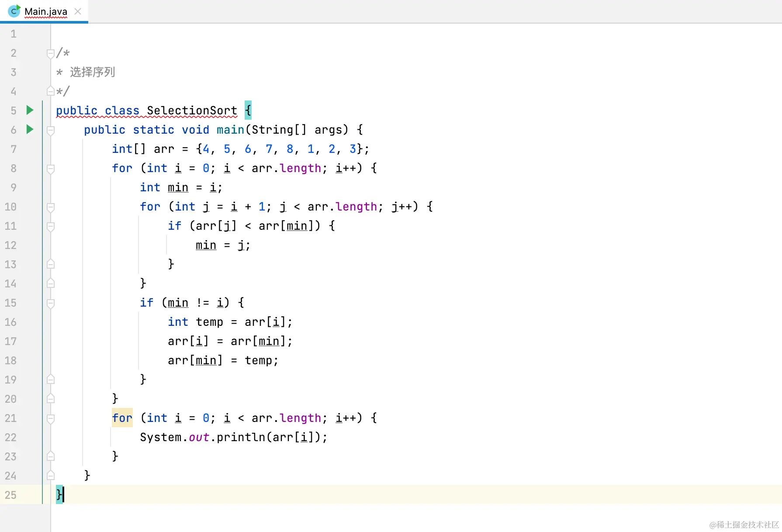Click the main method name
782x532 pixels.
(x=230, y=130)
